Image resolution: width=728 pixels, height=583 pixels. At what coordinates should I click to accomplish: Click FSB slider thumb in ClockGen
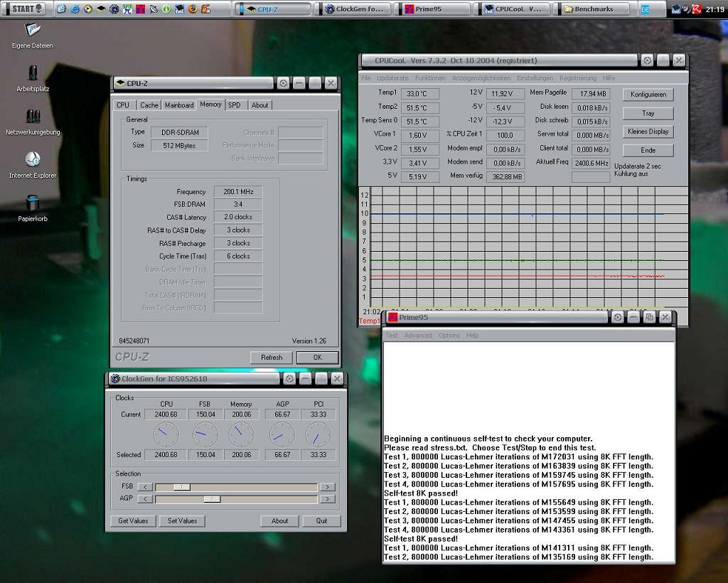point(182,487)
